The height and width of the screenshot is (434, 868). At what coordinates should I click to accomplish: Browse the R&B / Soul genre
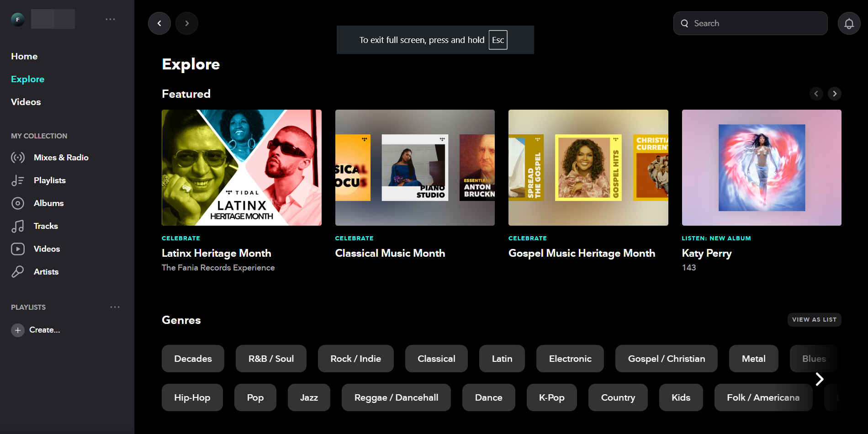271,359
